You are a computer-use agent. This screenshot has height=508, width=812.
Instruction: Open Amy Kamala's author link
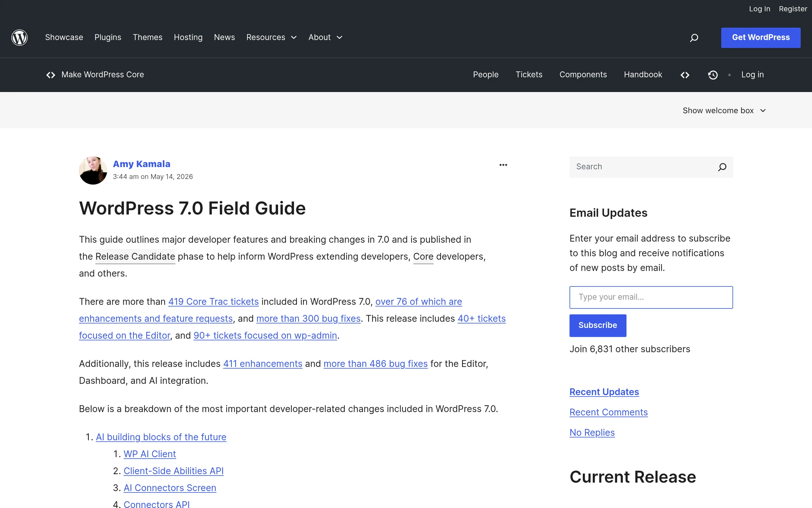pyautogui.click(x=141, y=164)
